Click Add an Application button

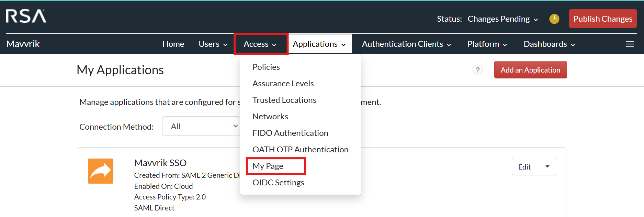(x=530, y=70)
